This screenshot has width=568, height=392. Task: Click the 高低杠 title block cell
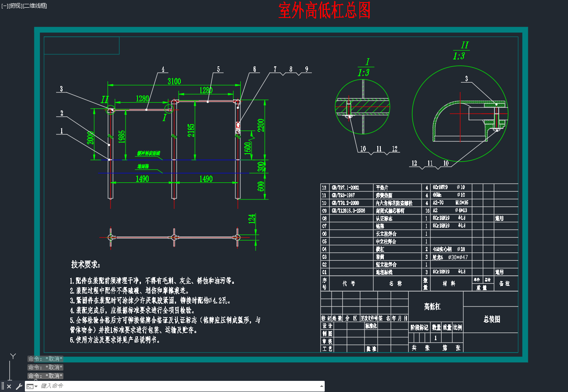(432, 307)
